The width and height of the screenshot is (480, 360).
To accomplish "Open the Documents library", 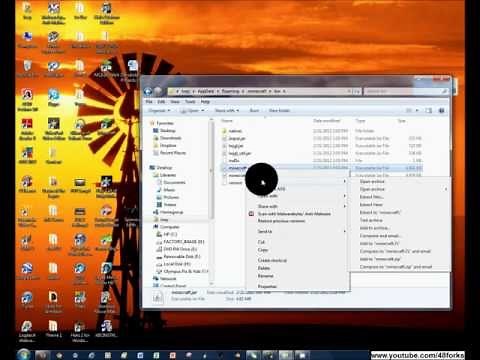I will pos(174,182).
